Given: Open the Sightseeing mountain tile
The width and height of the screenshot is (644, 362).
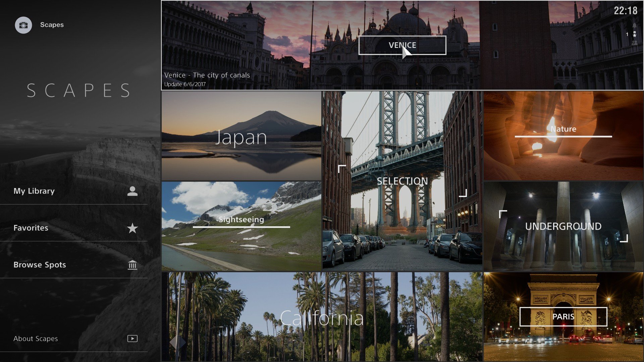Looking at the screenshot, I should (x=241, y=225).
